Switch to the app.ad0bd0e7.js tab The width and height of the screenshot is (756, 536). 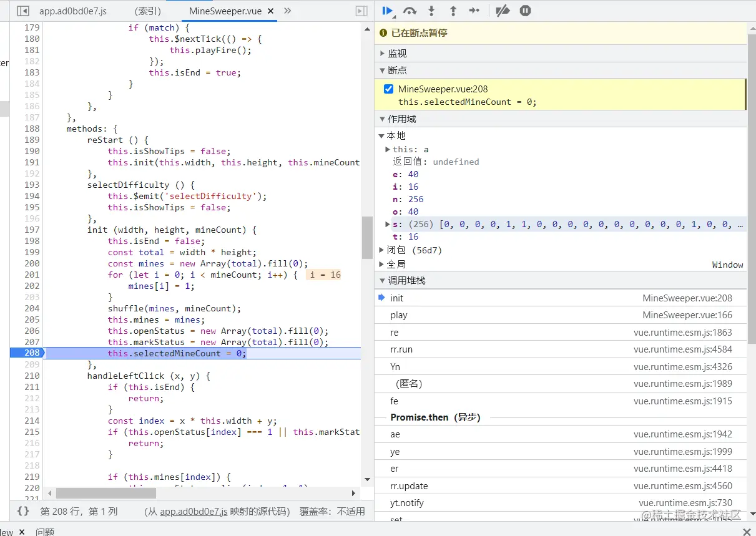[73, 11]
